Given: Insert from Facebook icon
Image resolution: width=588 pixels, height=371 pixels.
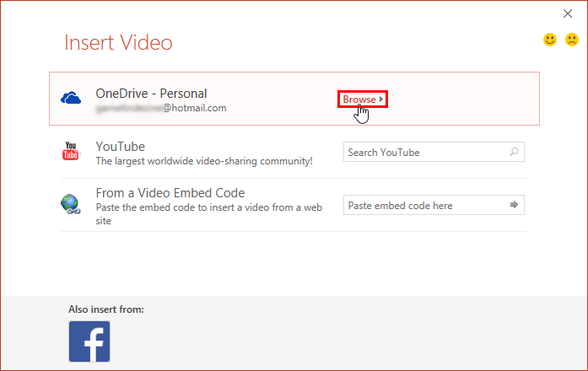Looking at the screenshot, I should click(89, 341).
